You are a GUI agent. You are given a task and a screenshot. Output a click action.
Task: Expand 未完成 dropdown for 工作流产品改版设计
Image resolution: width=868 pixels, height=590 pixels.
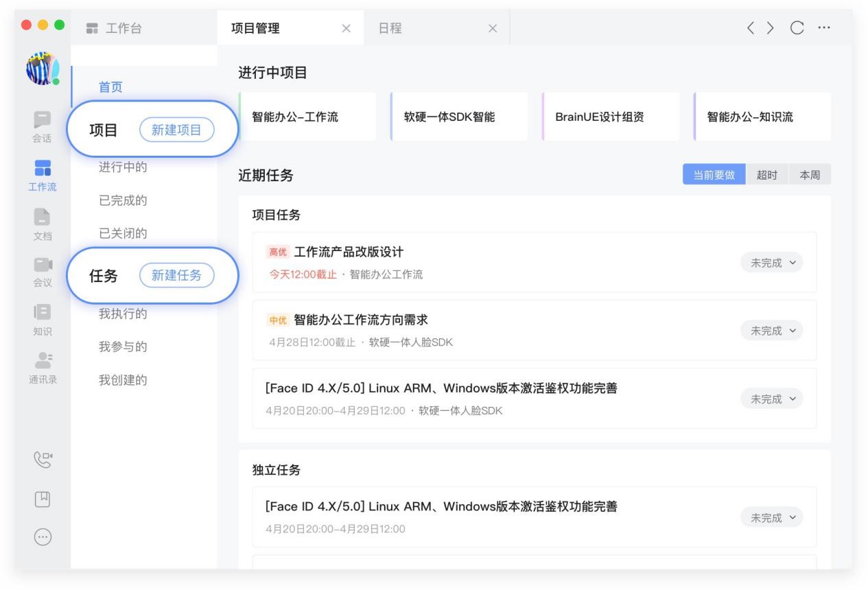click(771, 263)
